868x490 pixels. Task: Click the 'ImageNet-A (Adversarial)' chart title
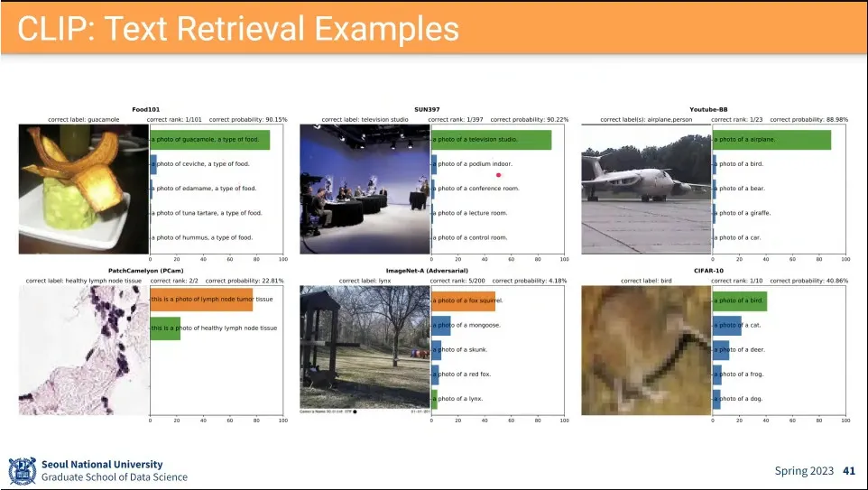(427, 271)
